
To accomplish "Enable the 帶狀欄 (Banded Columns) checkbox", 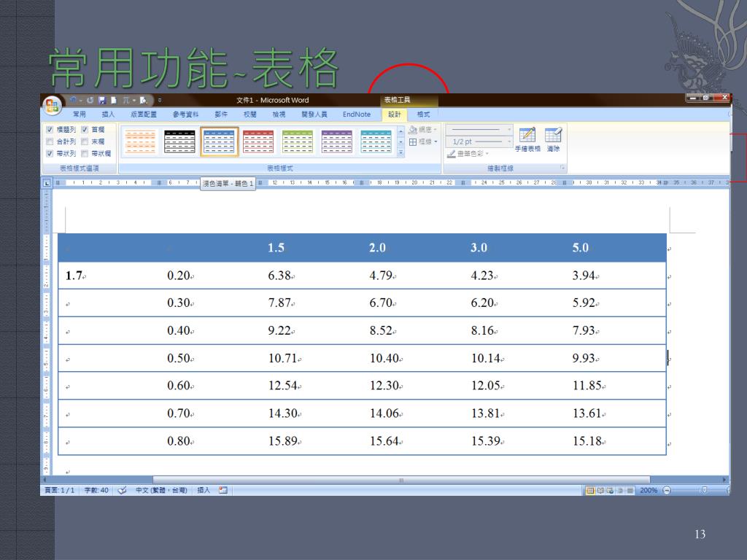I will 85,153.
